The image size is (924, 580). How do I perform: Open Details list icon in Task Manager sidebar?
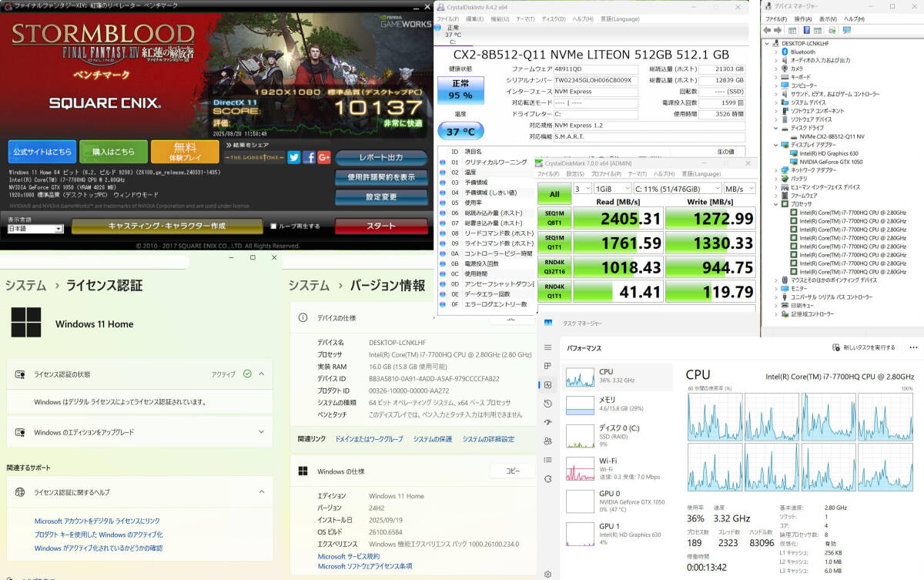(x=547, y=460)
